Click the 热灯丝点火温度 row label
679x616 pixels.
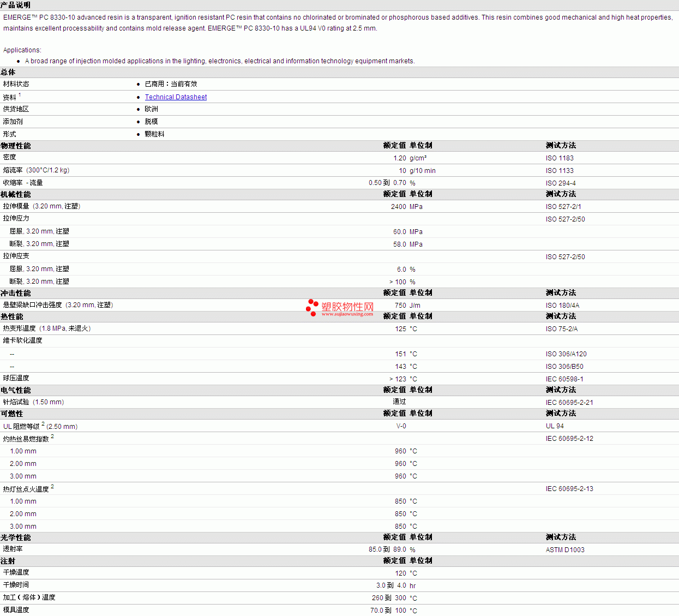28,488
